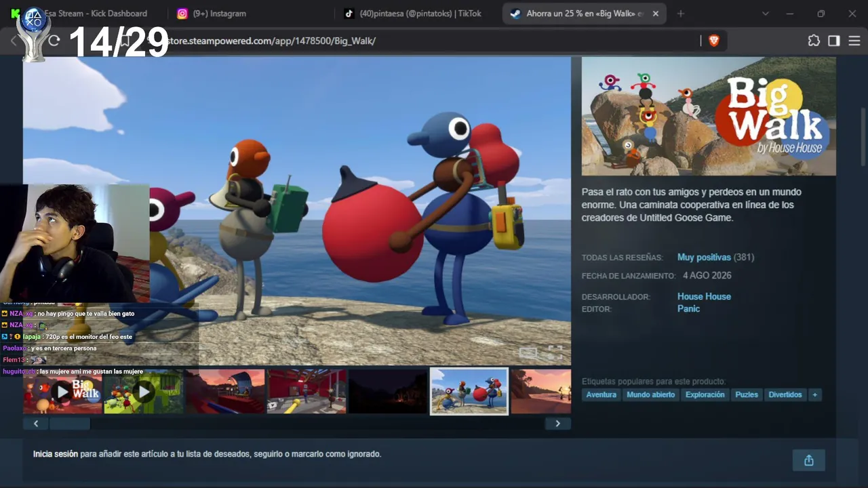Enter fullscreen on the screenshot viewer
Viewport: 868px width, 488px height.
(x=555, y=352)
